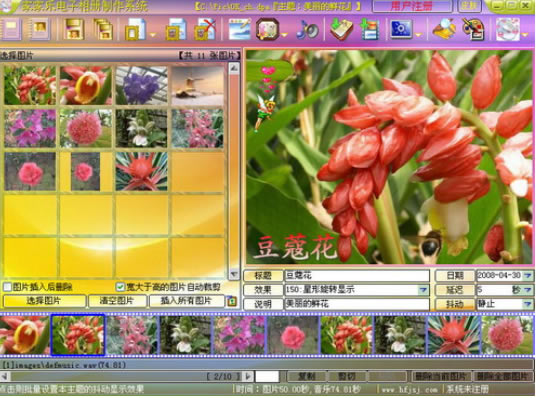Click the 选择图片 button

click(44, 301)
